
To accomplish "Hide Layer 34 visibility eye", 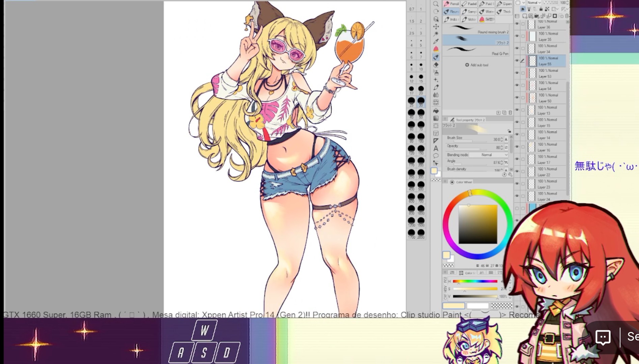I will pyautogui.click(x=517, y=49).
